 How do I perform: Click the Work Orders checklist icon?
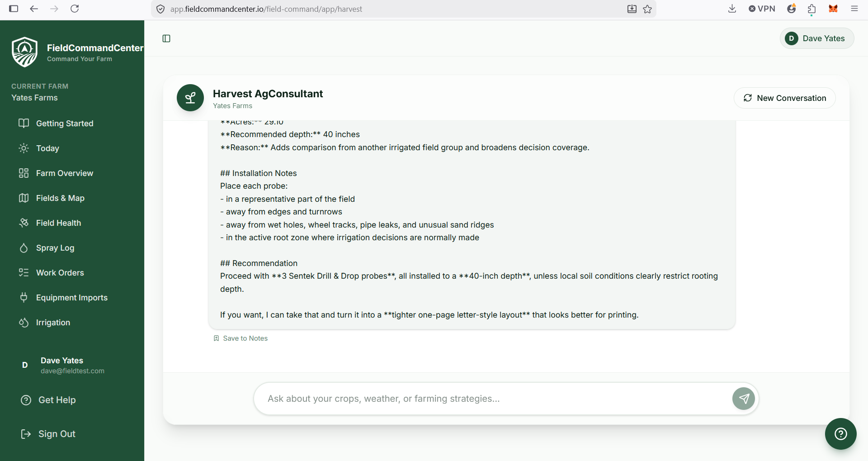click(24, 273)
